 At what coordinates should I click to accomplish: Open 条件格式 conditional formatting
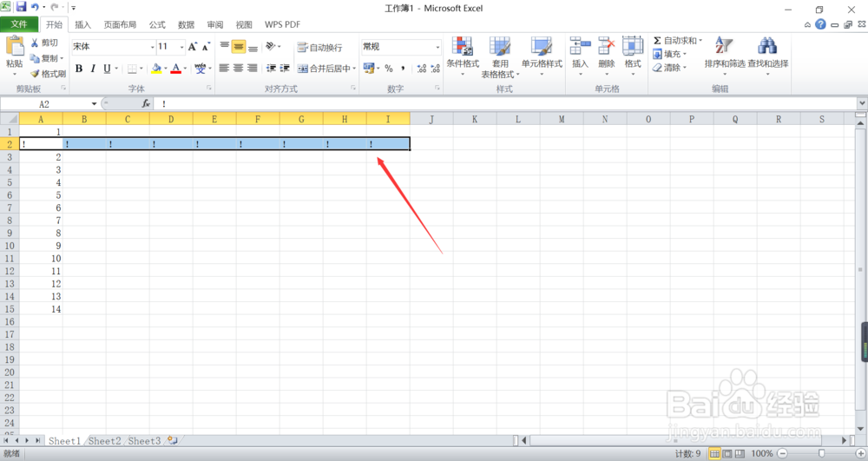463,56
